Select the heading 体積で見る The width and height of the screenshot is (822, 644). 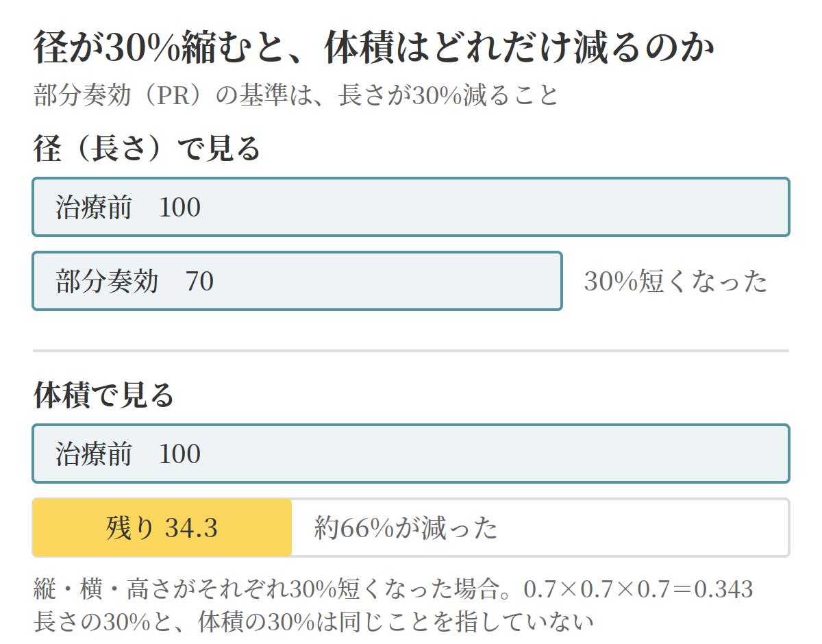pyautogui.click(x=103, y=395)
